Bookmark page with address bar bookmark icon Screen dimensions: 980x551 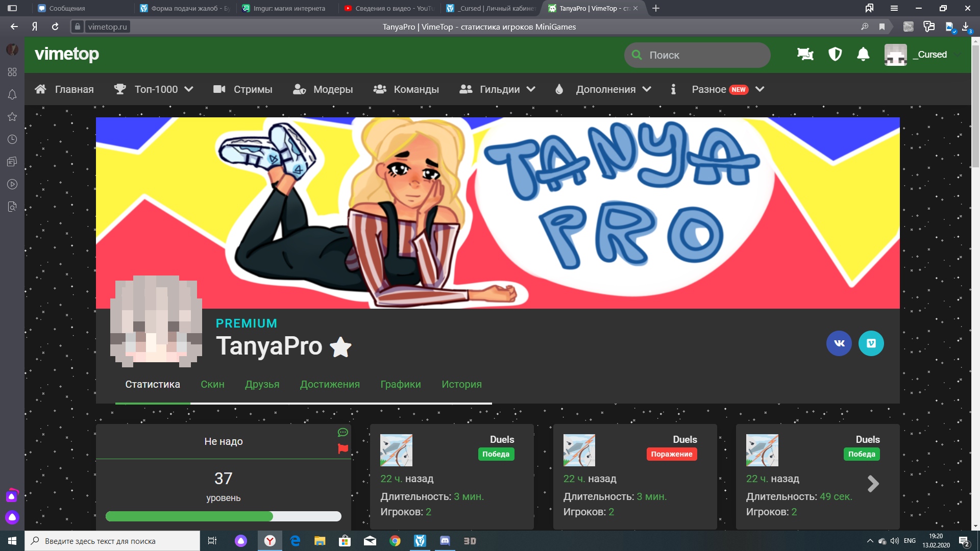(x=882, y=27)
